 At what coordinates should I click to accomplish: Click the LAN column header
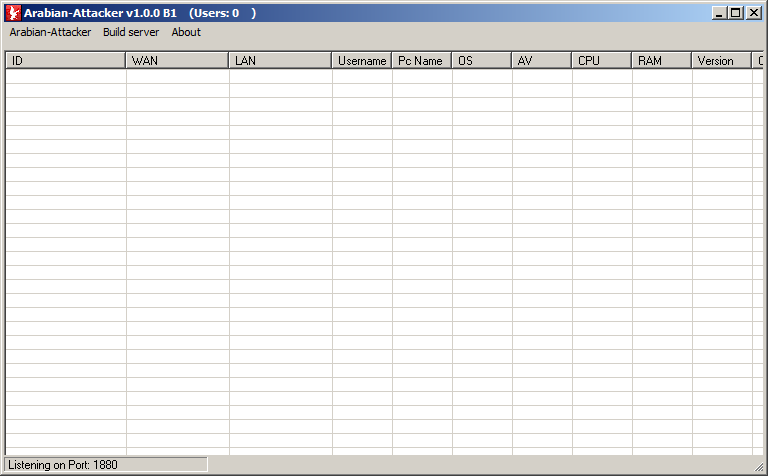280,61
